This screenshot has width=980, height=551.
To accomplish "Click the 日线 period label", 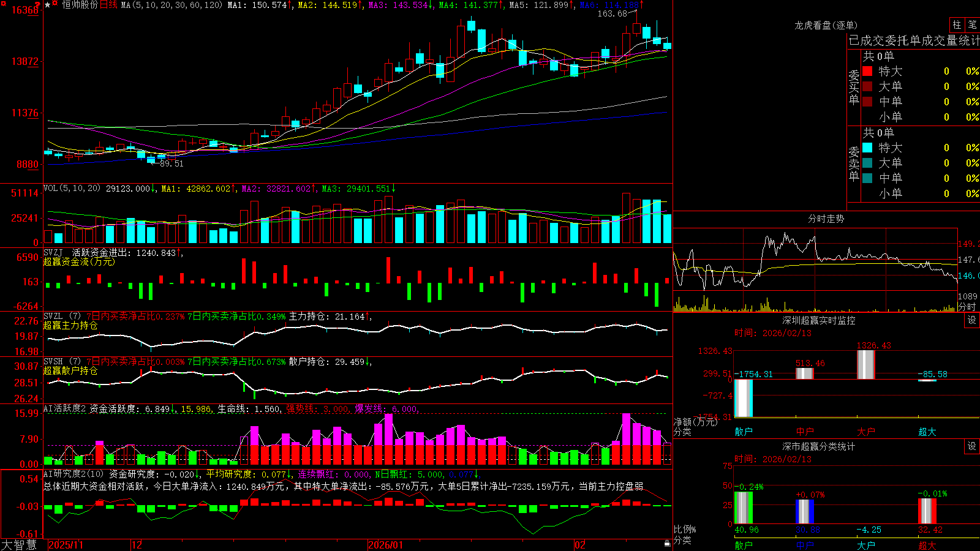I will tap(108, 5).
